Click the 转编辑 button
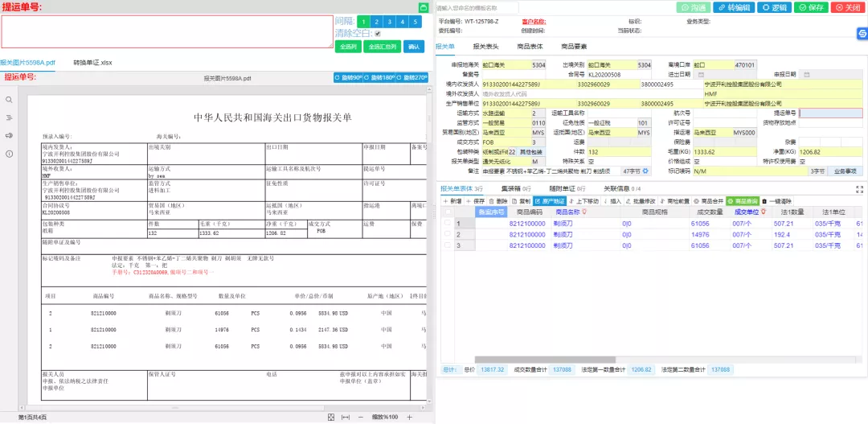868x424 pixels. (x=734, y=8)
